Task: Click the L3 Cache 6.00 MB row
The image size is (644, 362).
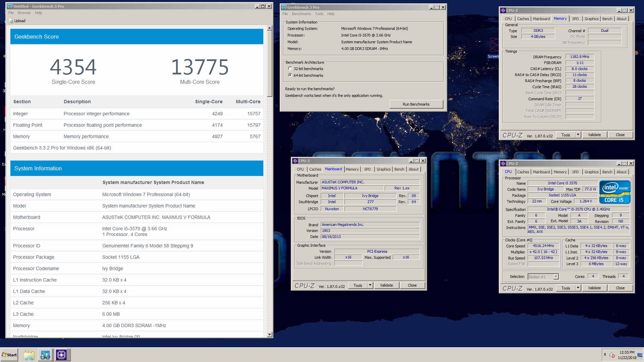Action: 137,314
